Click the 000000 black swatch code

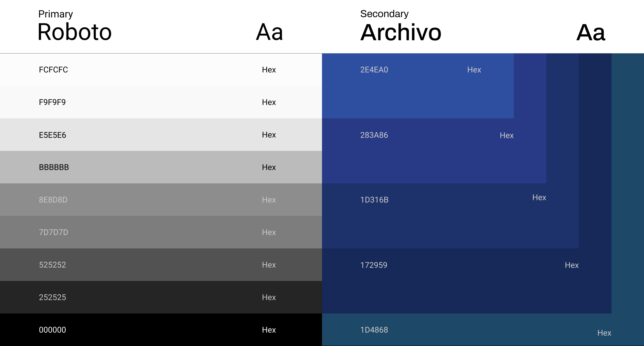coord(53,330)
